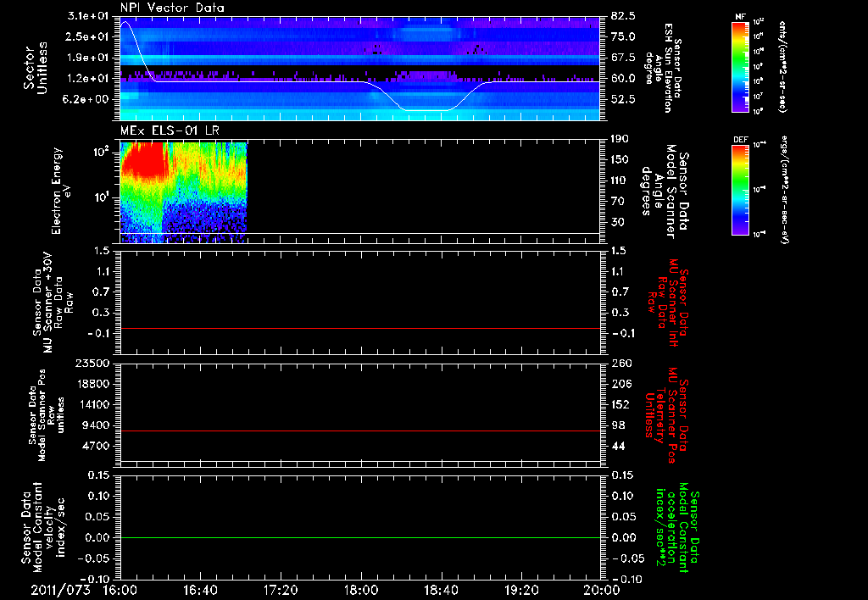The width and height of the screenshot is (868, 600).
Task: Click the NF flux color bar
Action: (740, 66)
